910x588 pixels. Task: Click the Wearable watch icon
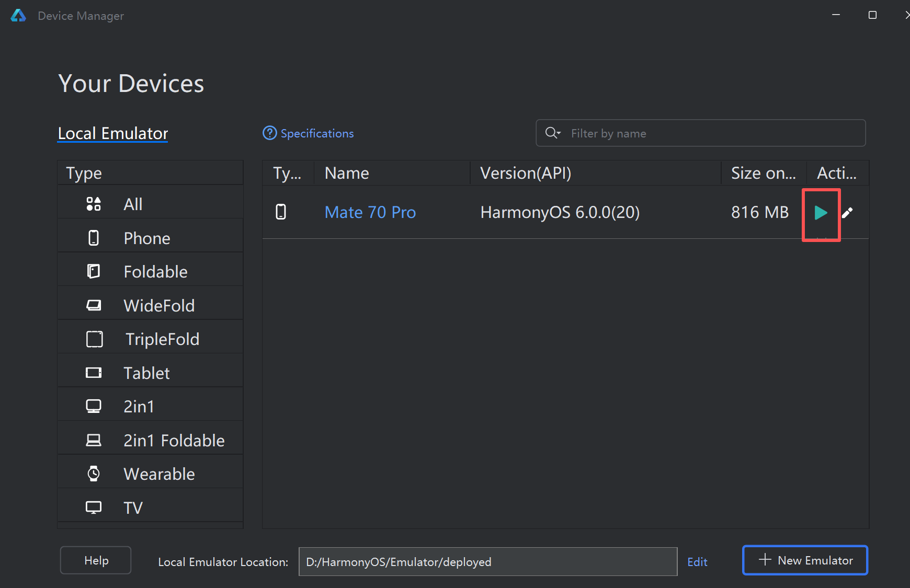94,474
